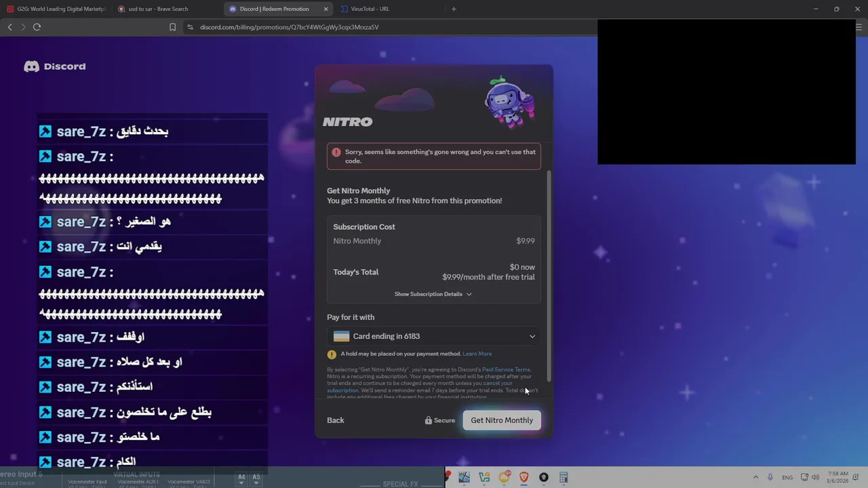
Task: Open the Calculator taskbar icon
Action: (564, 478)
